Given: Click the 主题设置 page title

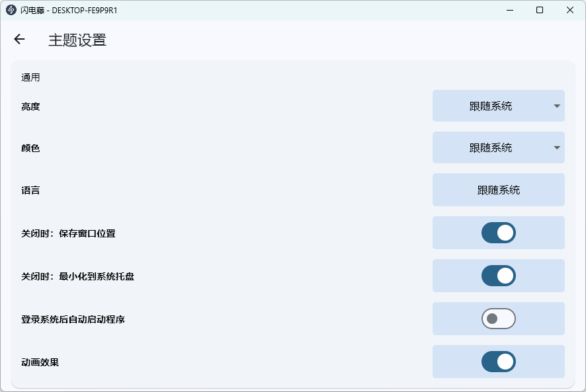Looking at the screenshot, I should point(77,40).
